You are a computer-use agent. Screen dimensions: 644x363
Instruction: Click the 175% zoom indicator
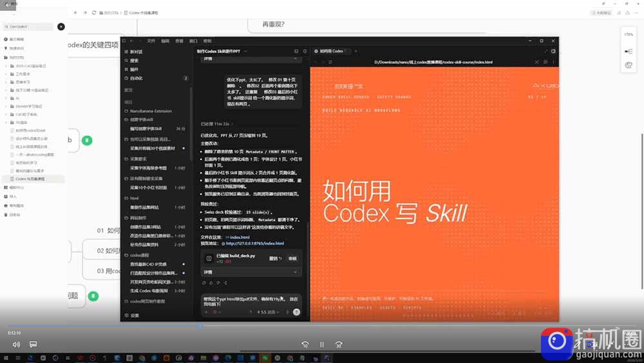click(x=629, y=35)
